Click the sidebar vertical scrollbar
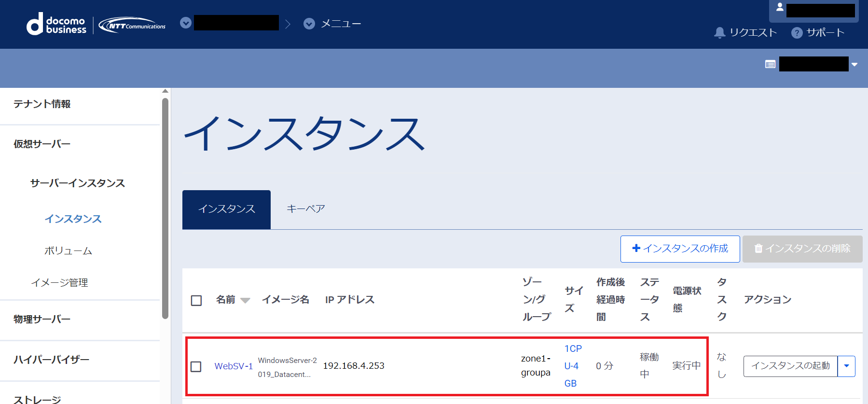 [x=165, y=209]
